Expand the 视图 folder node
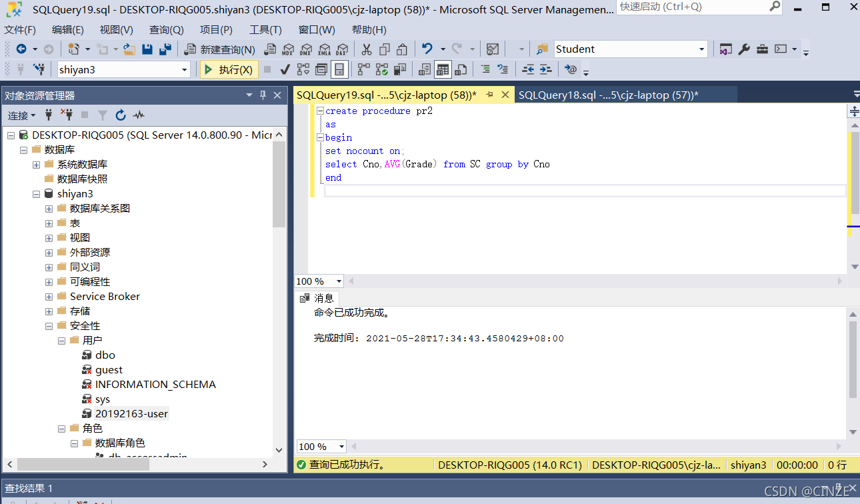This screenshot has height=504, width=860. [x=49, y=238]
